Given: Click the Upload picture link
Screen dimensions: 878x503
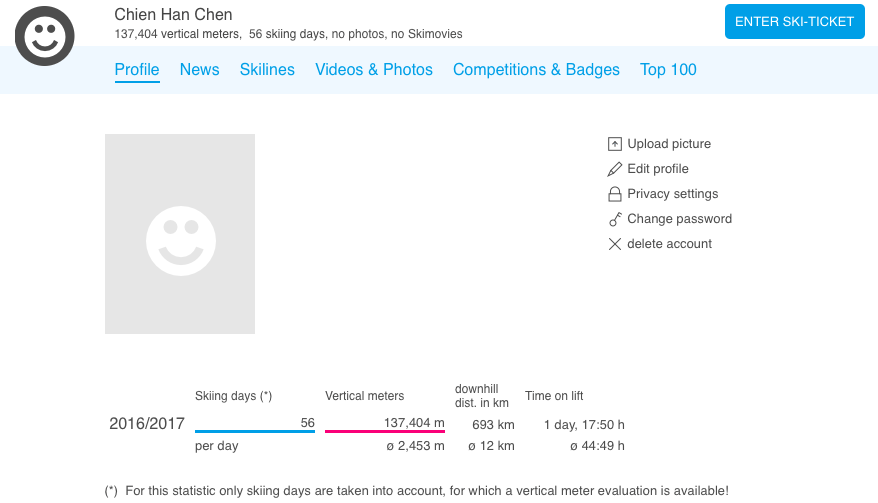Looking at the screenshot, I should point(669,144).
